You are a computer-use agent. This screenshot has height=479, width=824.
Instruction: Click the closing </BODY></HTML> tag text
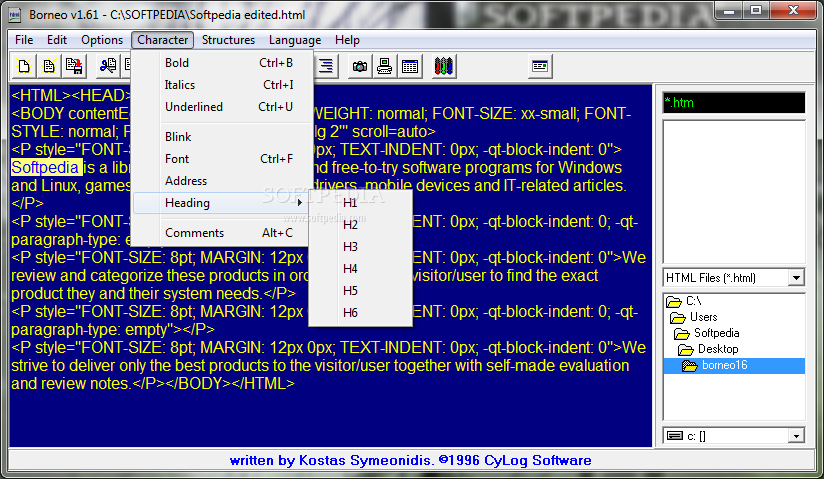click(230, 384)
